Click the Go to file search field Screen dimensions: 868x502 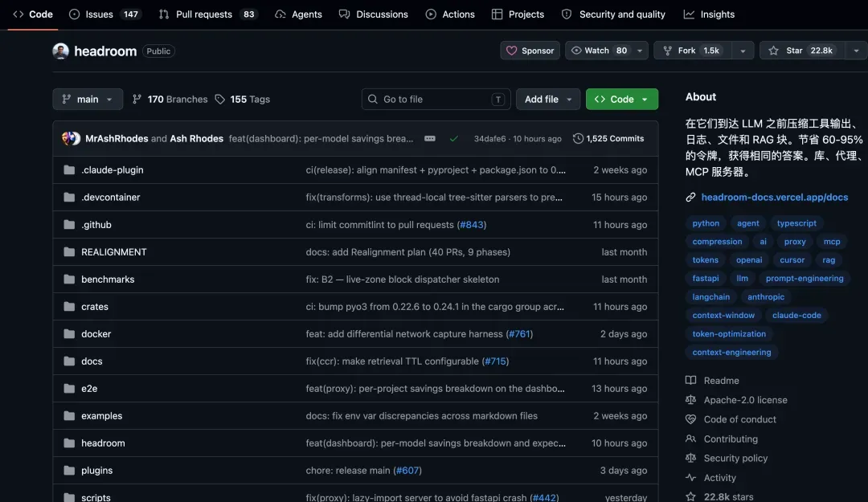436,99
